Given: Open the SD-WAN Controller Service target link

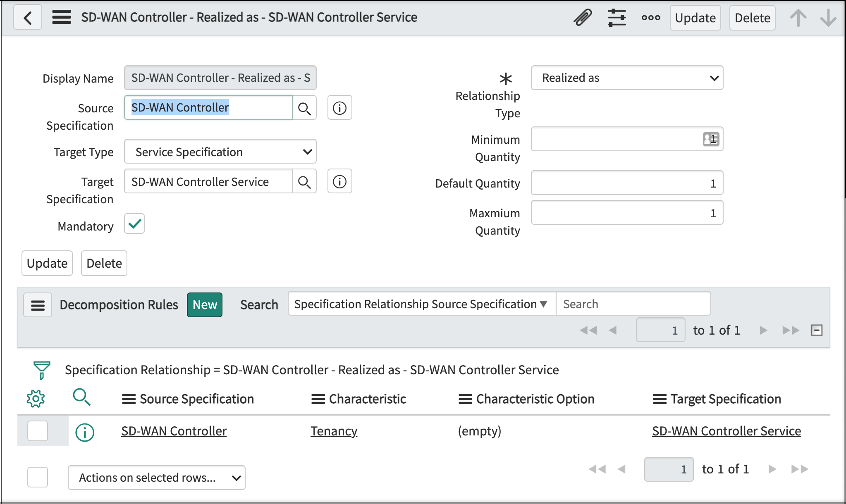Looking at the screenshot, I should (x=727, y=431).
